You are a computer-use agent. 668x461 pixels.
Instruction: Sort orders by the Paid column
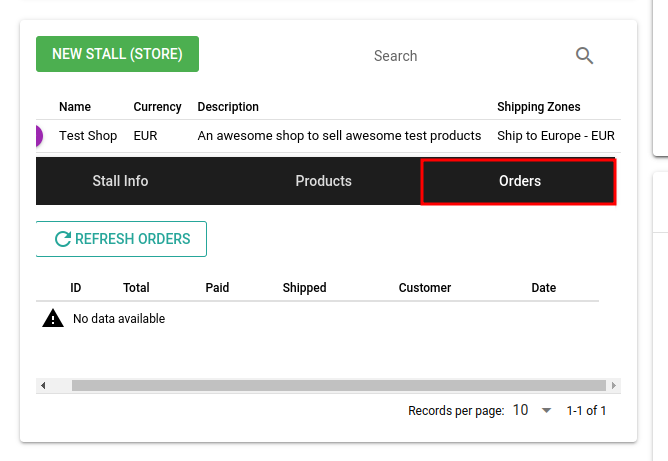click(217, 288)
